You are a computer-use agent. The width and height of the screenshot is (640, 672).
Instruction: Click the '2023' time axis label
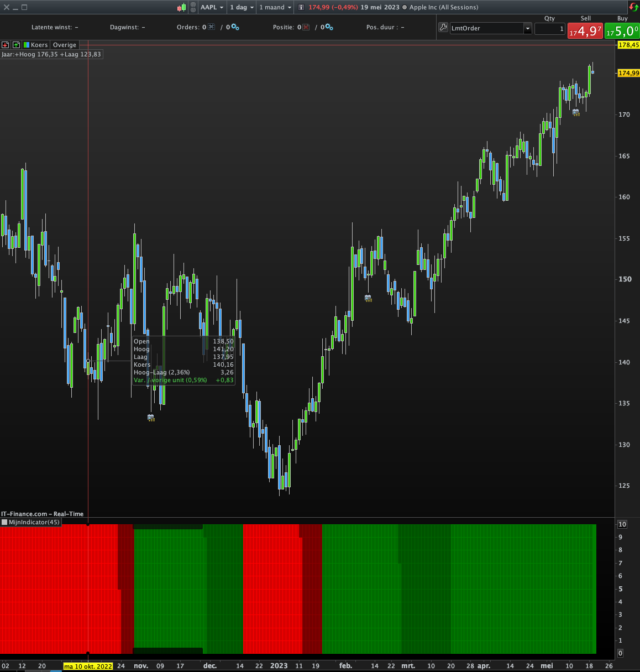279,666
